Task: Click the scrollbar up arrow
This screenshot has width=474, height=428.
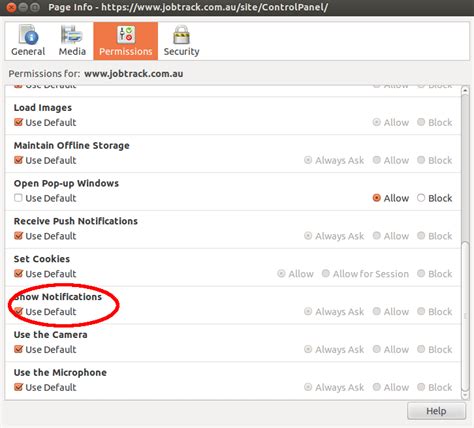Action: 465,90
